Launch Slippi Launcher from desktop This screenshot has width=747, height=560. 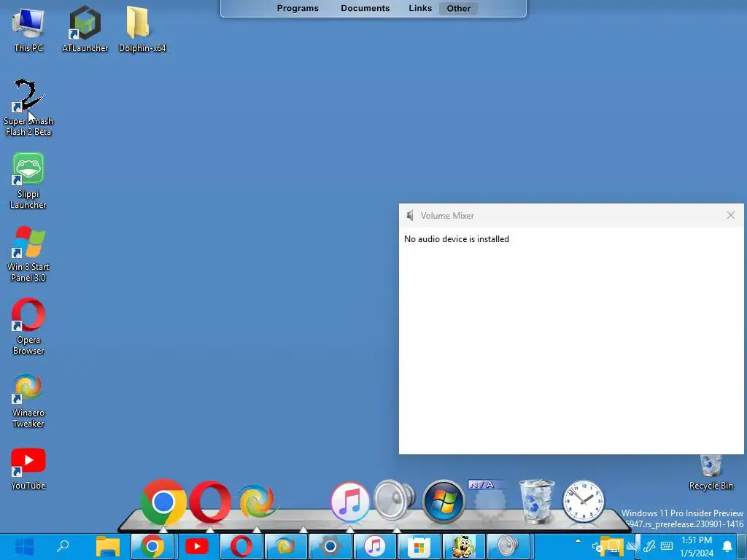(28, 181)
